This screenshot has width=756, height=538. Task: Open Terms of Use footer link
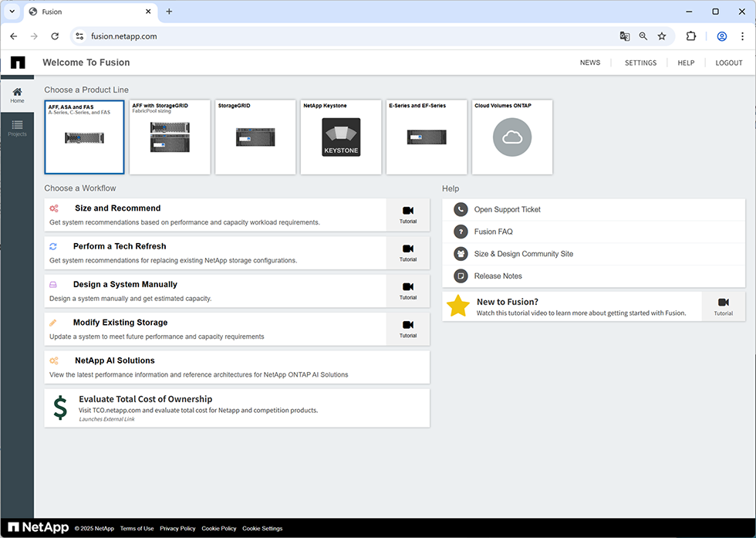point(137,528)
